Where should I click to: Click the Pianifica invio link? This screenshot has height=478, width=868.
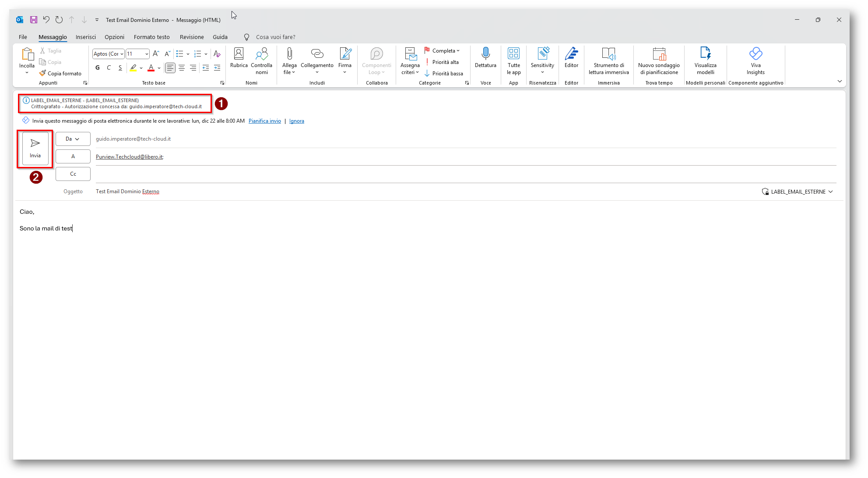click(x=264, y=121)
